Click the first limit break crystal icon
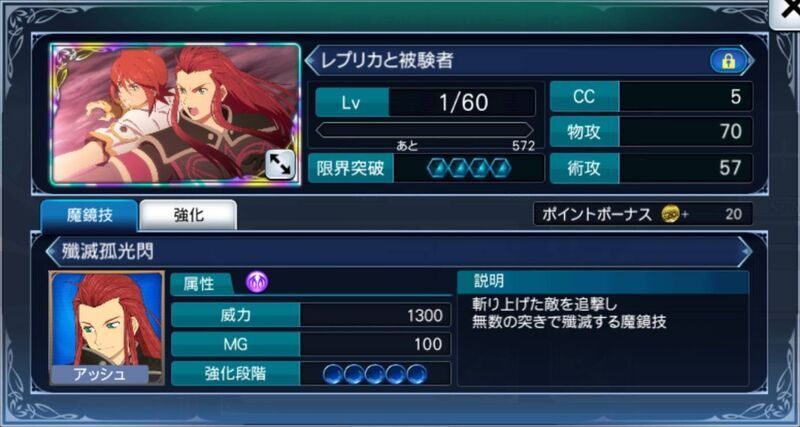 438,168
